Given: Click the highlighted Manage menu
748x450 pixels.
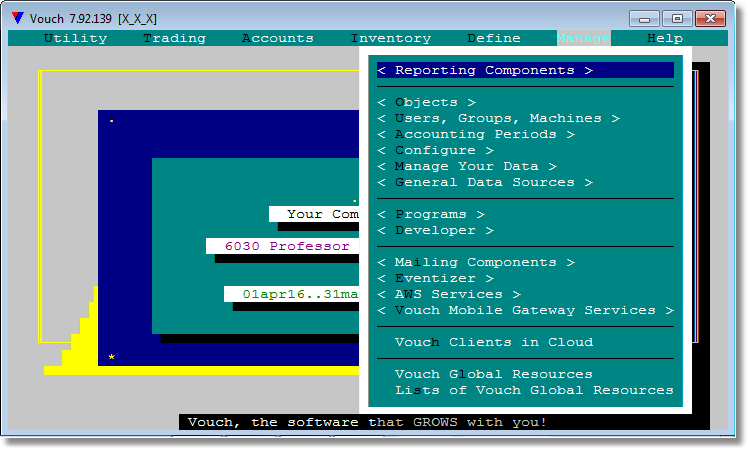Looking at the screenshot, I should [583, 38].
